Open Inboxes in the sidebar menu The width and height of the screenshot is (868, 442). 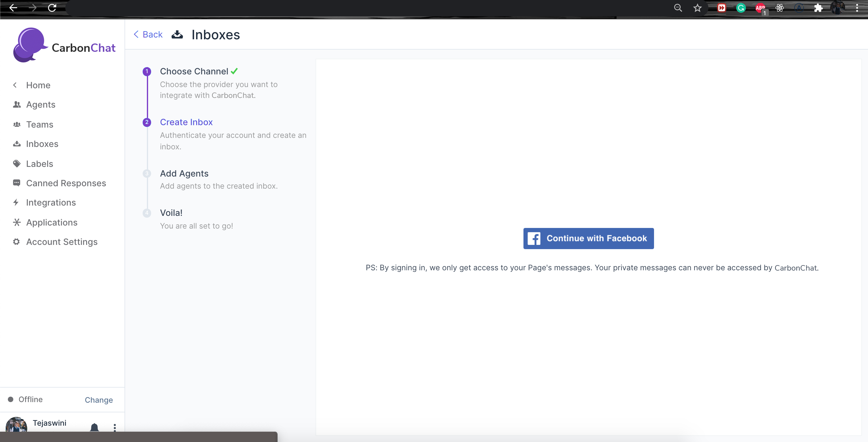[x=42, y=144]
